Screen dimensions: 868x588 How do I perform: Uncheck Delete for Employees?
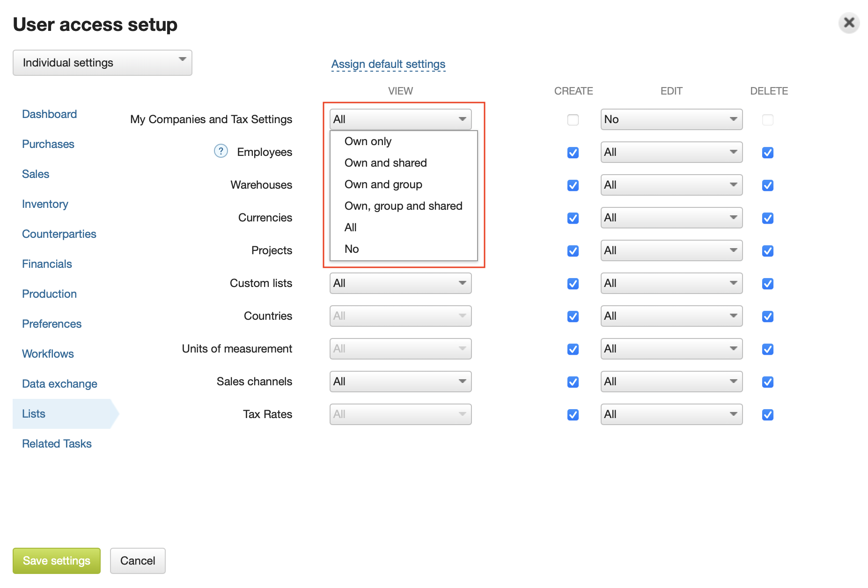click(768, 153)
